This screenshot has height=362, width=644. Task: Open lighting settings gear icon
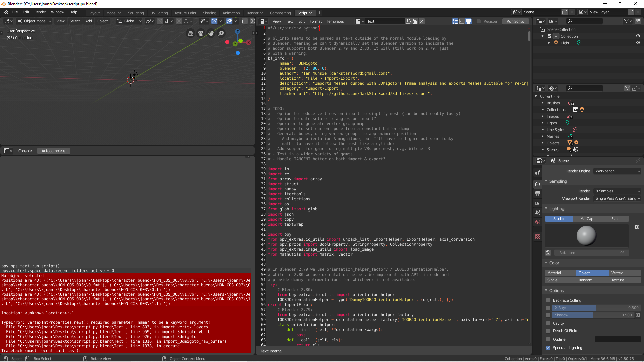636,227
